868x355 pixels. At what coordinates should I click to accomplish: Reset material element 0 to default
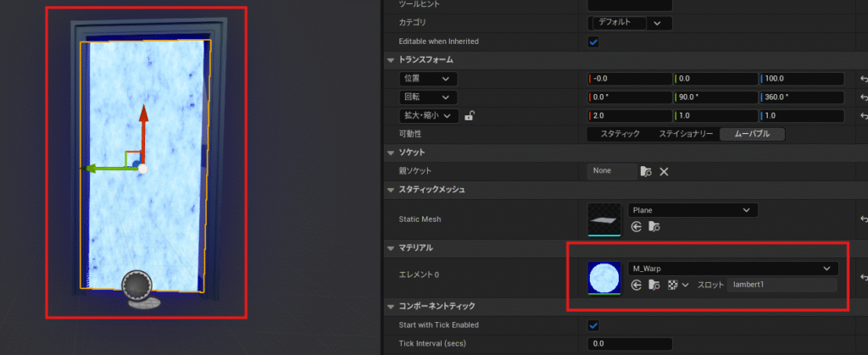pyautogui.click(x=864, y=278)
